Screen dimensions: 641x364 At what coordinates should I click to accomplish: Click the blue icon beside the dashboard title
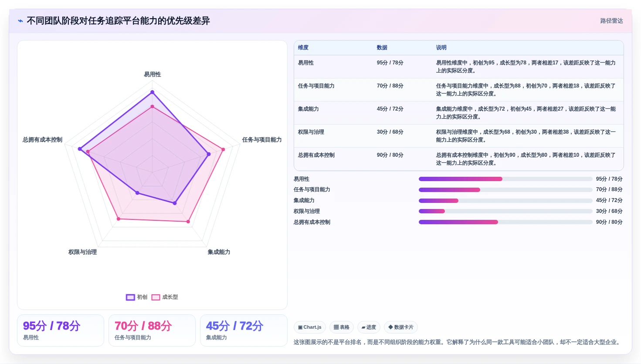20,21
